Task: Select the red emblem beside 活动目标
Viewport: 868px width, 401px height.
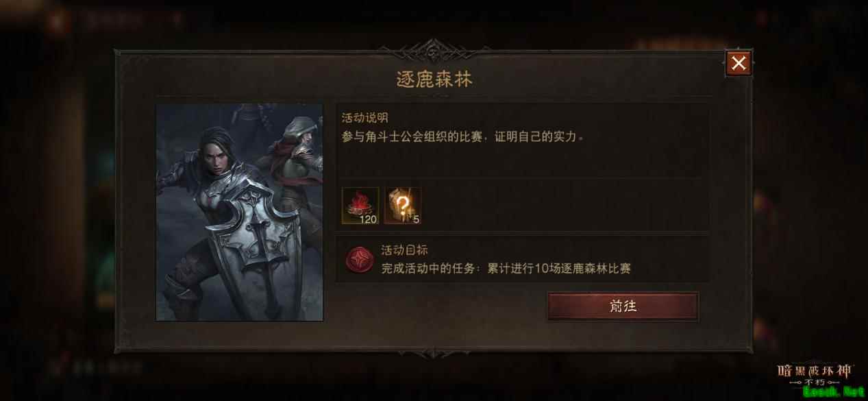Action: [x=359, y=260]
